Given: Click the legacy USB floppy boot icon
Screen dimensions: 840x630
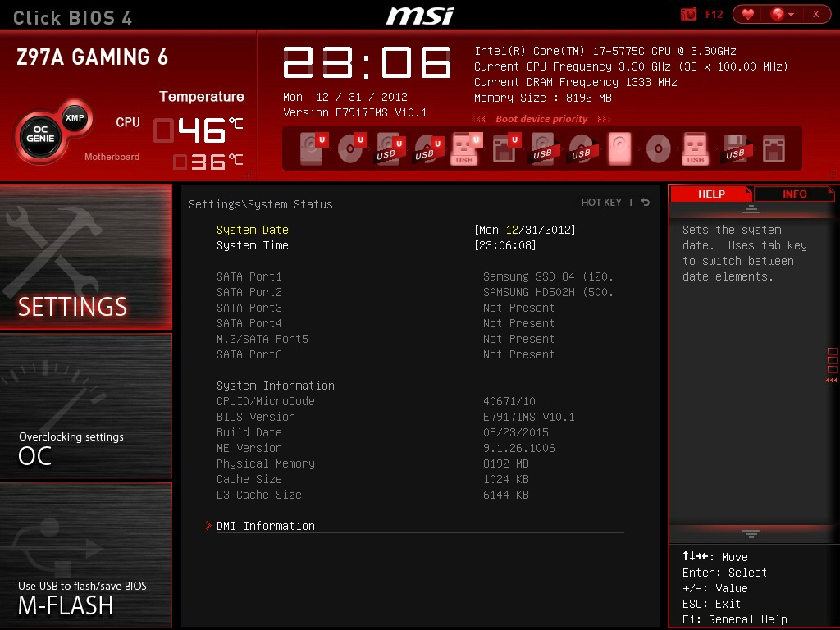Looking at the screenshot, I should click(x=735, y=148).
